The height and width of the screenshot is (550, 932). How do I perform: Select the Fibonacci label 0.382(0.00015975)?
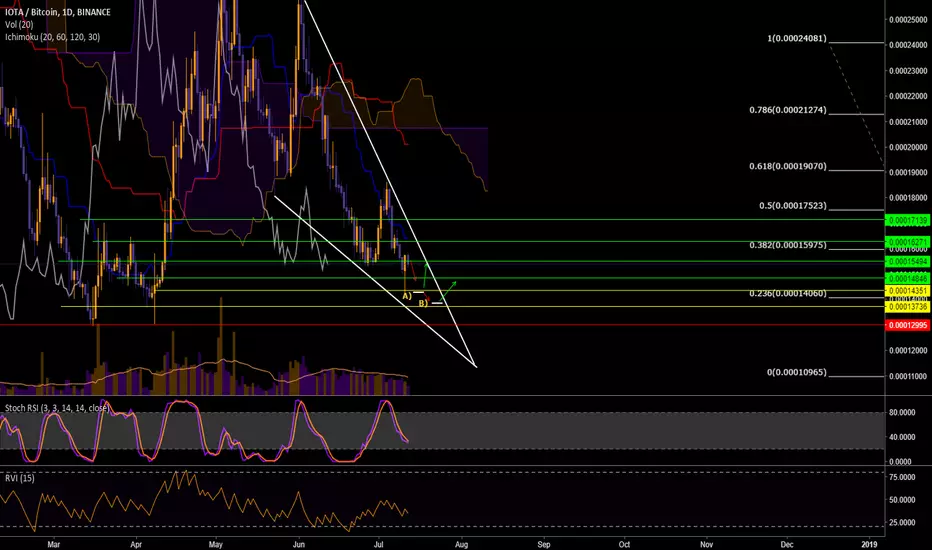tap(788, 245)
